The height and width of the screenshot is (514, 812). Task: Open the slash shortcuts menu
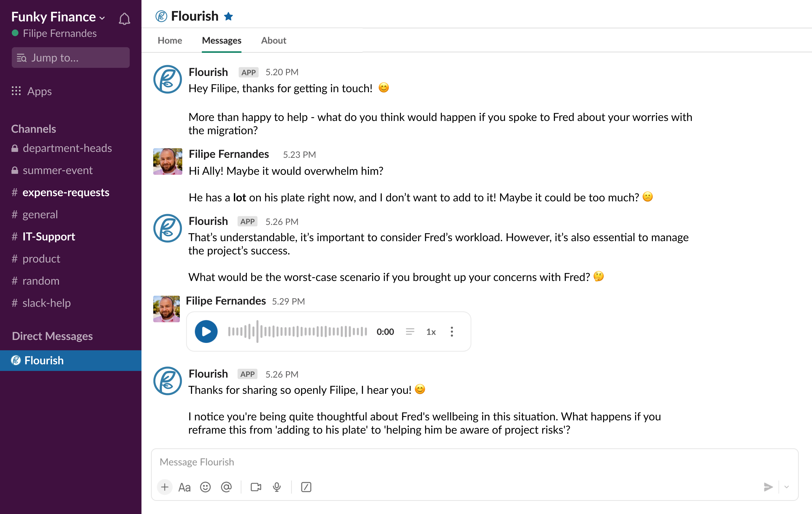tap(306, 487)
